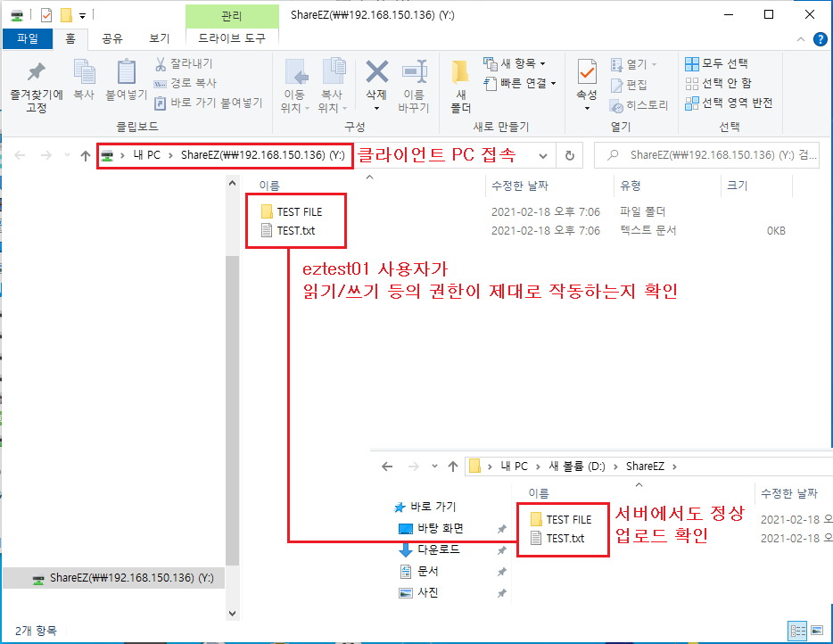This screenshot has width=833, height=644.
Task: Switch to details view icon in status bar
Action: pyautogui.click(x=798, y=631)
